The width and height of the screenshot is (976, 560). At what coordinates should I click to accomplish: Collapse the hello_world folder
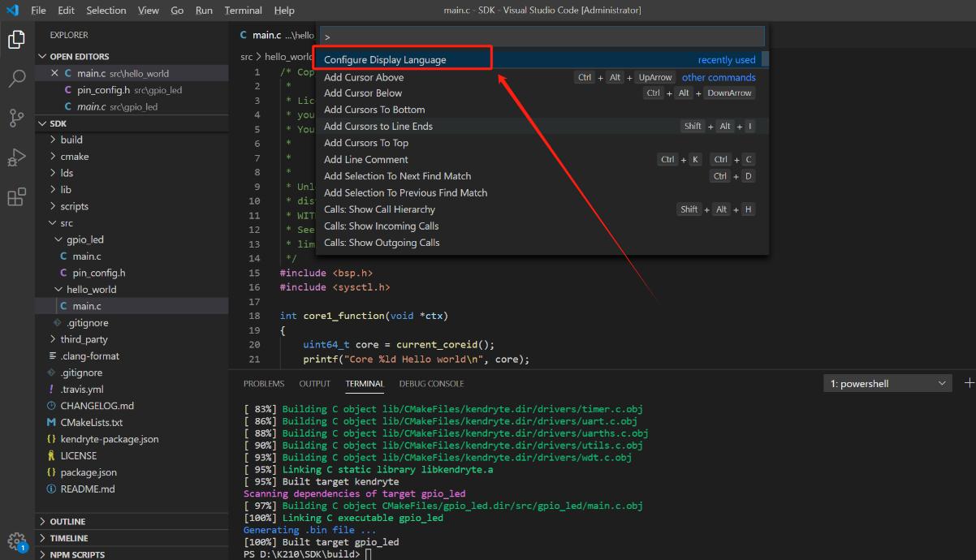pyautogui.click(x=132, y=289)
